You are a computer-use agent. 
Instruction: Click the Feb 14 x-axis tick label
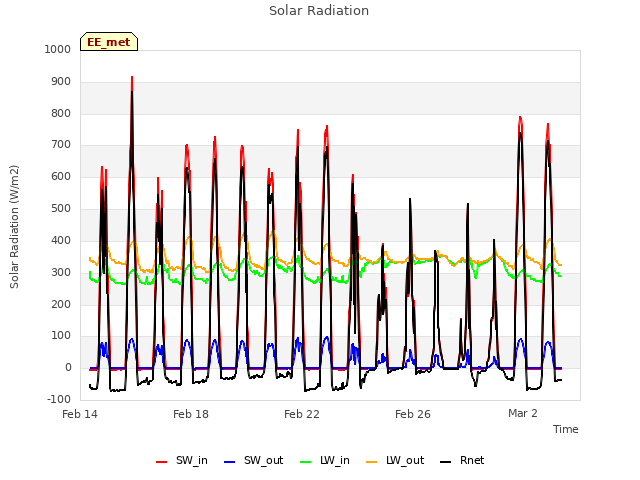tap(80, 414)
